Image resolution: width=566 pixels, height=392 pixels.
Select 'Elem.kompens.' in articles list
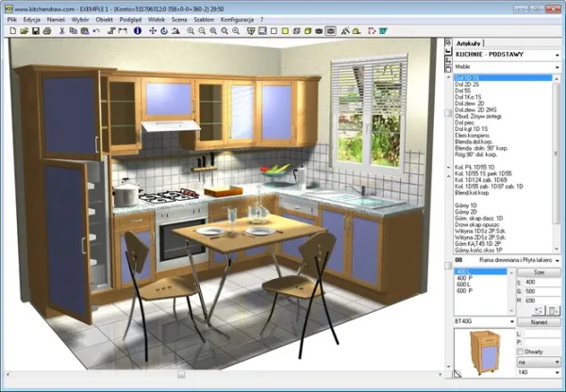(x=473, y=136)
